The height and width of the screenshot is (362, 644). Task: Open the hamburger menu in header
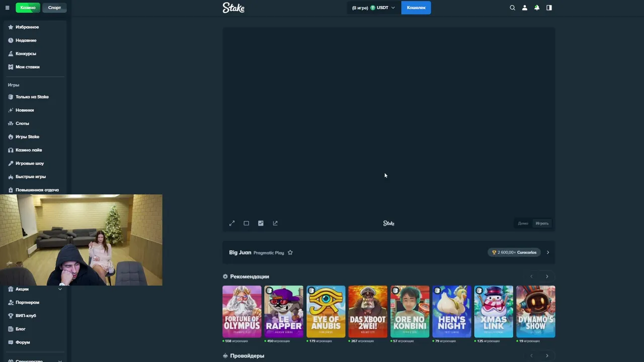click(x=7, y=8)
